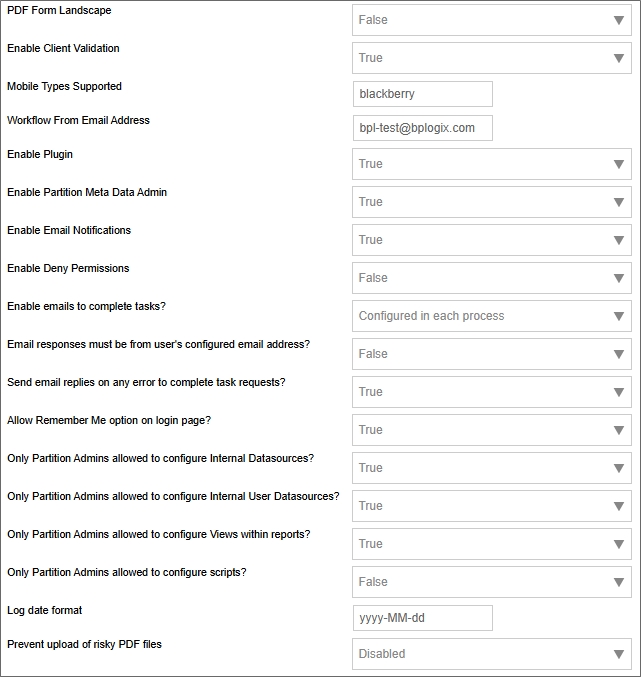This screenshot has height=677, width=641.
Task: Open the configure Internal User Datasources dropdown
Action: [x=491, y=506]
